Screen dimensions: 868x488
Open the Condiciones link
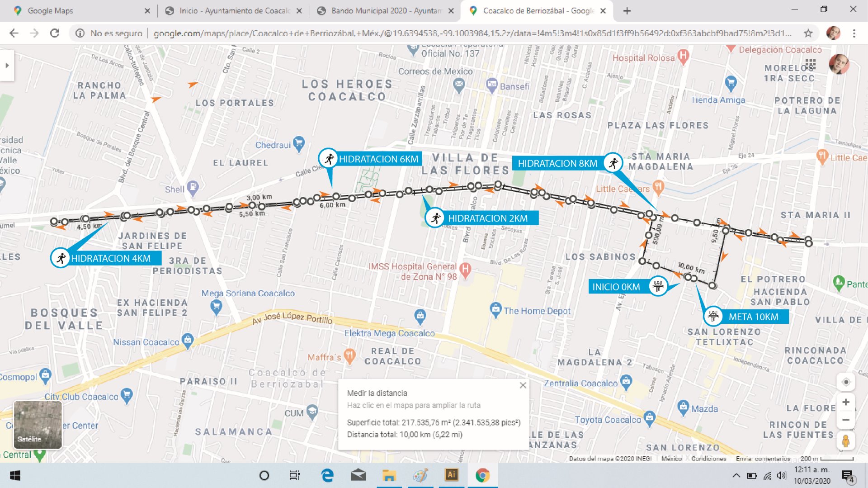pos(708,459)
